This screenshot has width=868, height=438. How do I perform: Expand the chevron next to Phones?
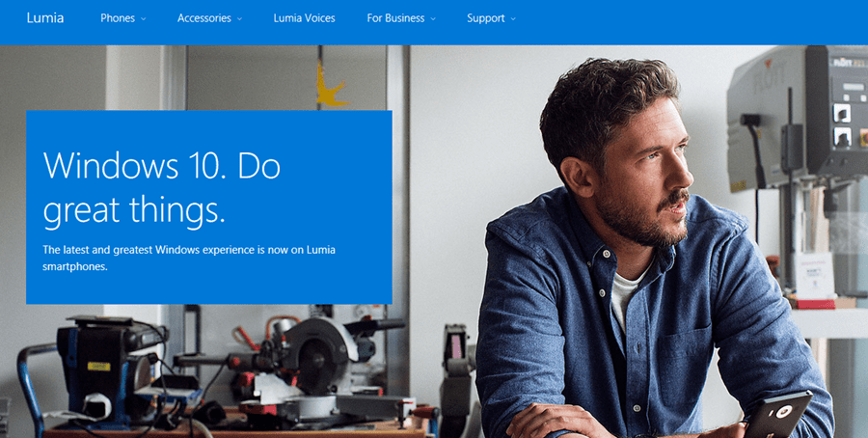[x=143, y=19]
